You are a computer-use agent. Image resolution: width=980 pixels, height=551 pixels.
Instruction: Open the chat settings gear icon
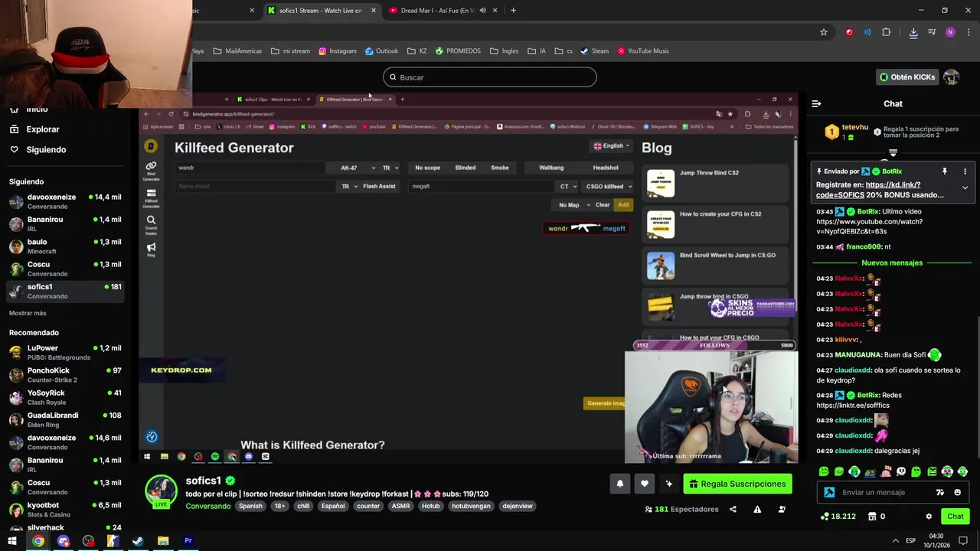point(929,517)
